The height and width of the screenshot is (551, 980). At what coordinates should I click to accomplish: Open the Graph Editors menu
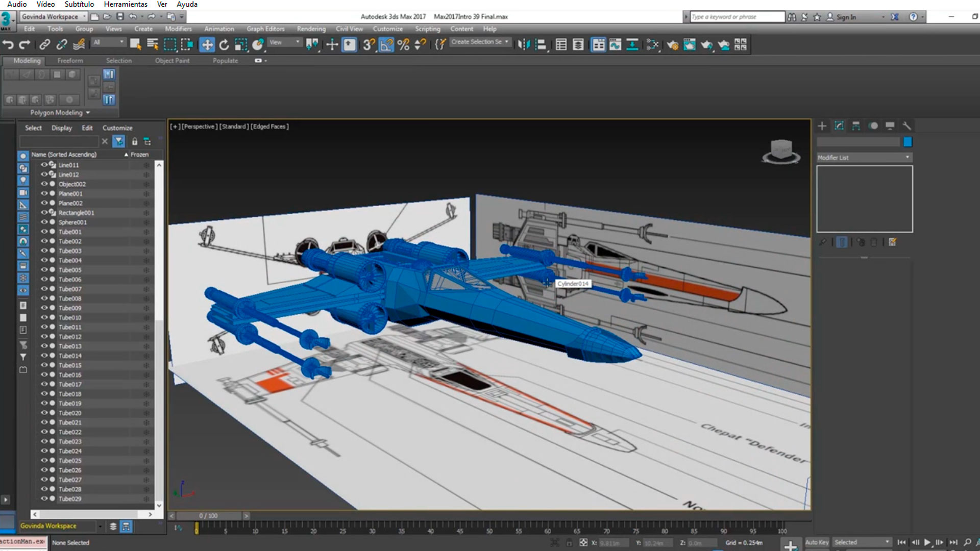(x=265, y=29)
